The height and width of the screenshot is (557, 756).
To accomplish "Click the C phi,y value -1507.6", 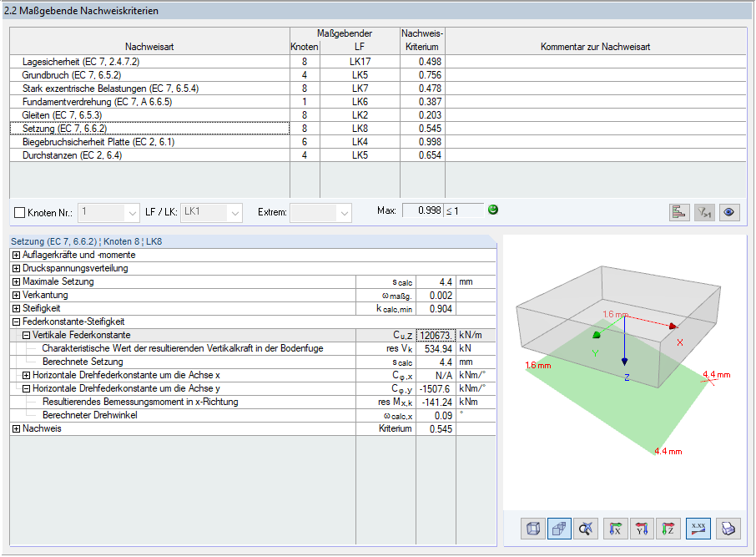I will coord(436,388).
